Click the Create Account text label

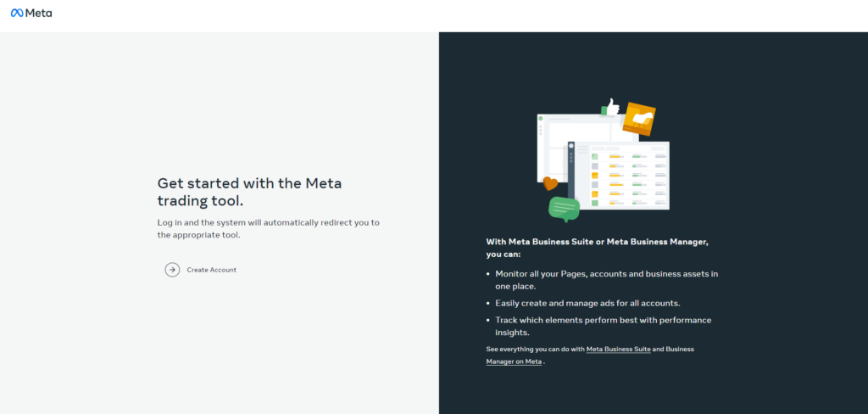(x=211, y=270)
